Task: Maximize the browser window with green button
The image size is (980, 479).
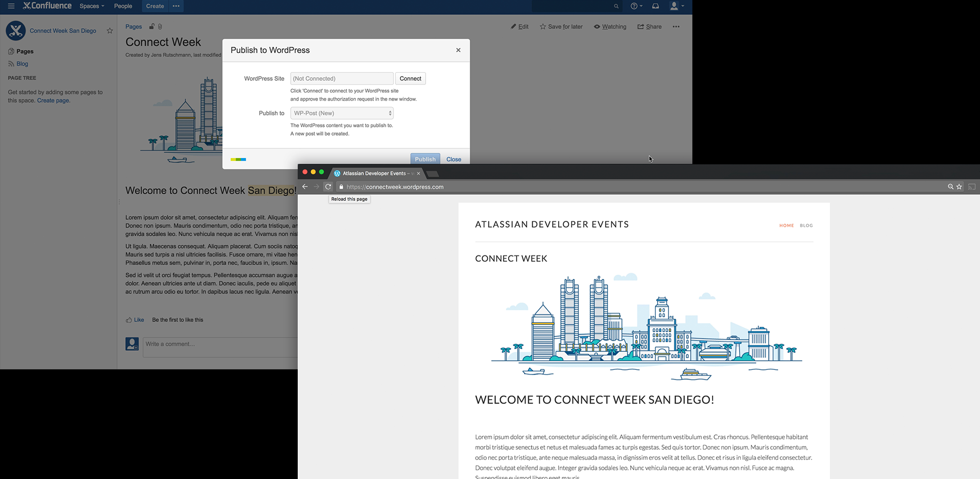Action: click(x=321, y=172)
